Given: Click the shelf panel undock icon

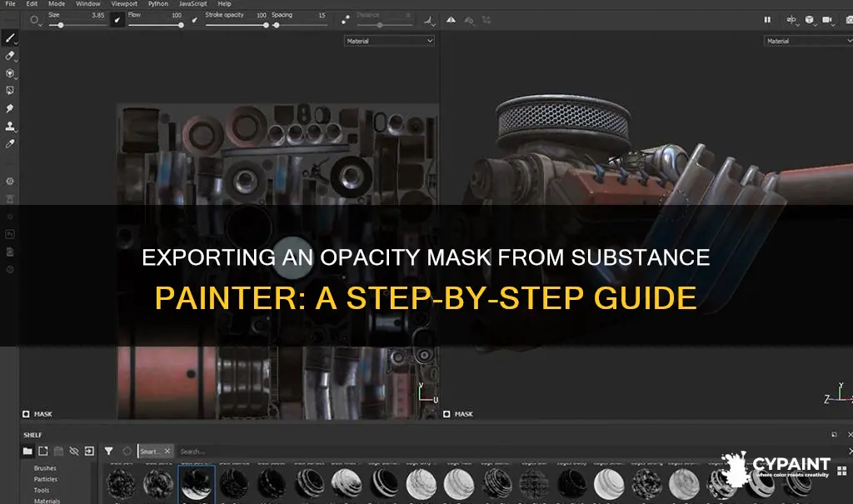Looking at the screenshot, I should click(835, 435).
